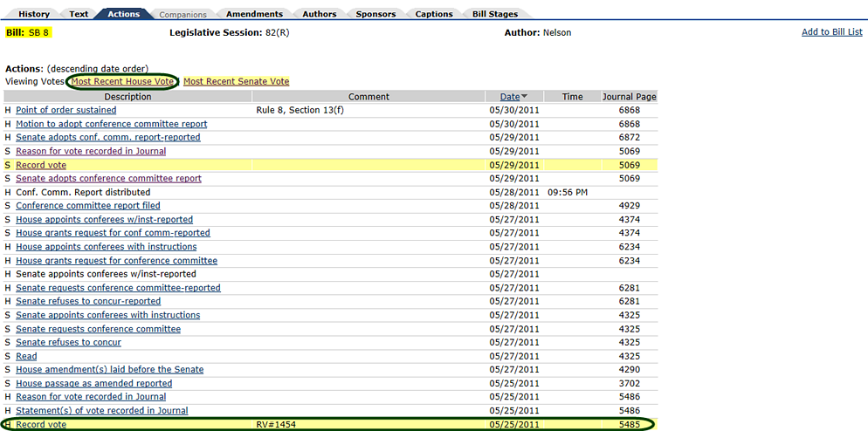Open the Text tab
The height and width of the screenshot is (431, 868).
pyautogui.click(x=79, y=14)
